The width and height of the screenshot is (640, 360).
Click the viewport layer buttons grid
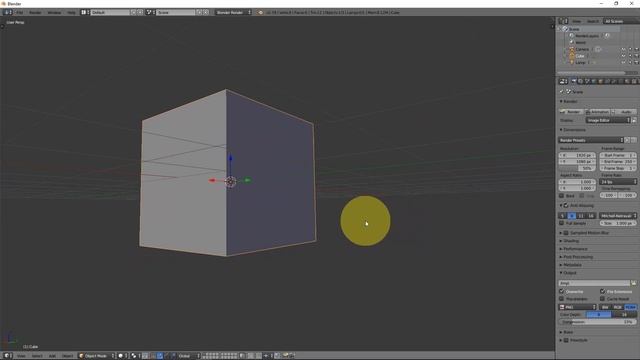coord(220,356)
